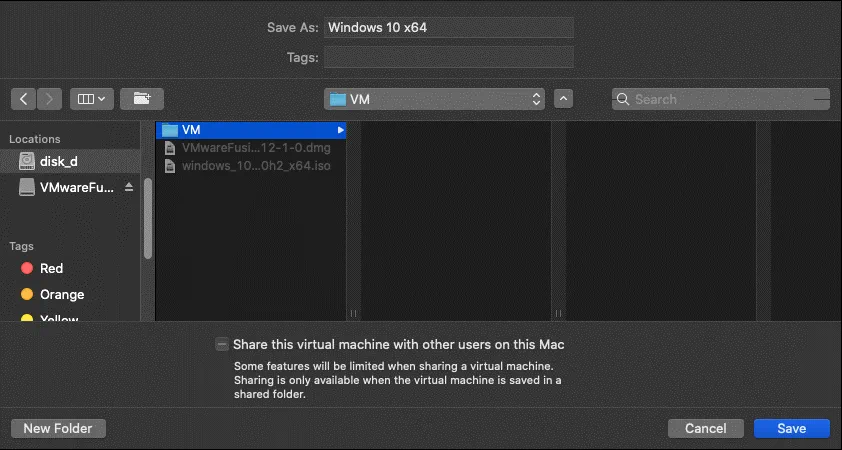The image size is (842, 450).
Task: Open the VM location path dropdown
Action: [x=434, y=99]
